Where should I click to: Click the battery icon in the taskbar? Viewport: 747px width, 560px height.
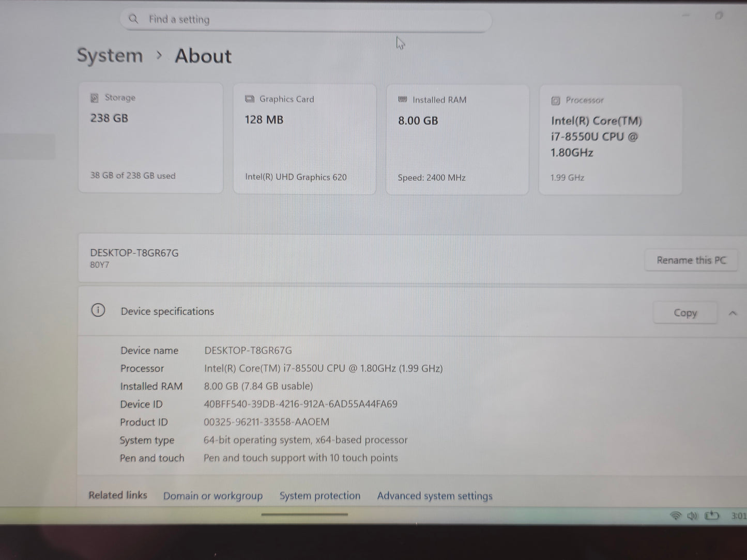tap(712, 515)
